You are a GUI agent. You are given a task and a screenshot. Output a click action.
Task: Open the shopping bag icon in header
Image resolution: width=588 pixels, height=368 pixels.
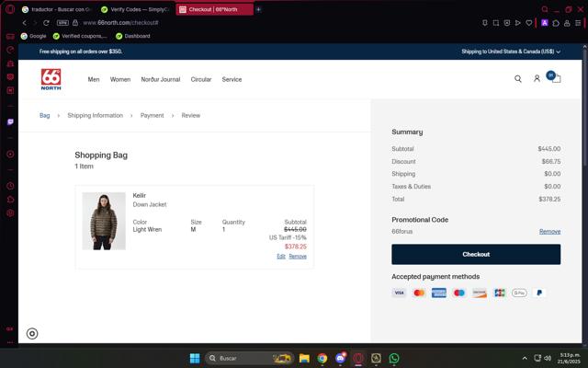[554, 77]
